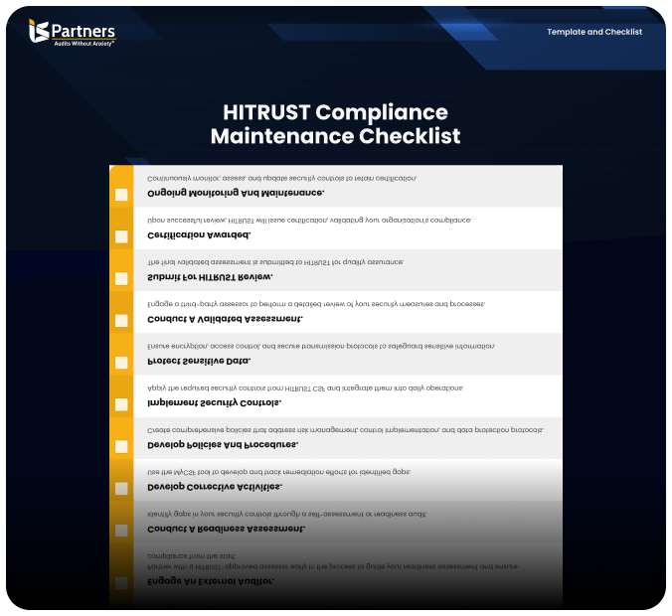The width and height of the screenshot is (672, 616).
Task: Mark the Protect Sensitive Data checkbox
Action: 121,363
